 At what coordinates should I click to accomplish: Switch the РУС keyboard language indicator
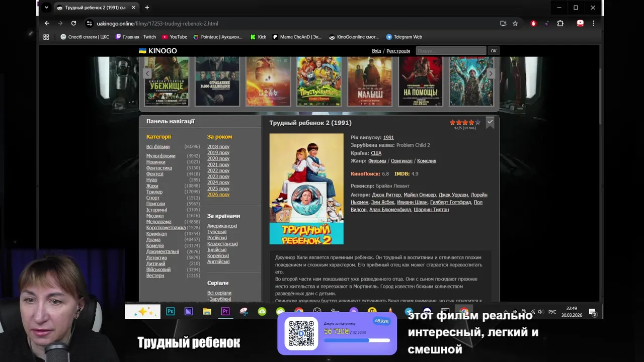pyautogui.click(x=552, y=312)
